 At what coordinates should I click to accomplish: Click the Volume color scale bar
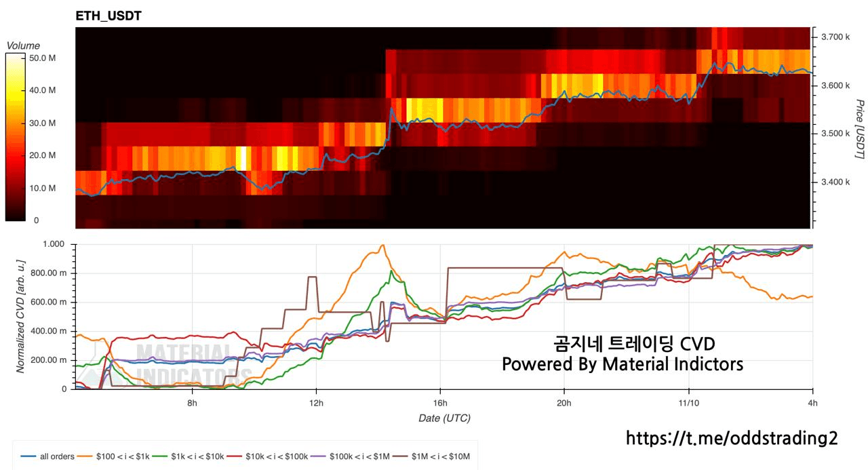coord(15,136)
